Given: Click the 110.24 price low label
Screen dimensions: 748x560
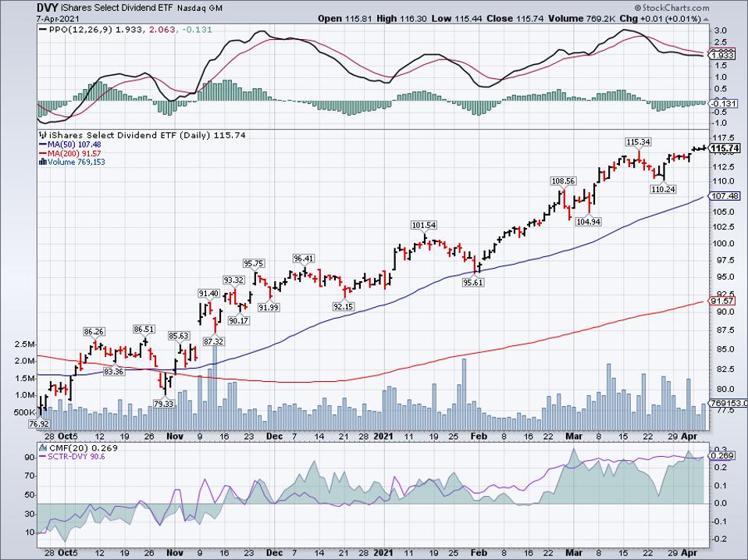Looking at the screenshot, I should point(664,189).
